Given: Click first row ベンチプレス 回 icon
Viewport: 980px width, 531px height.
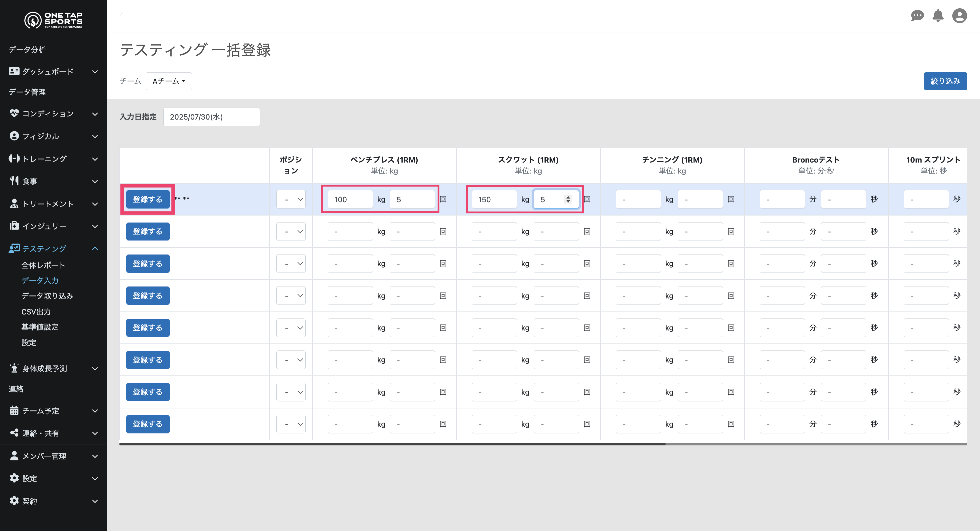Looking at the screenshot, I should [443, 199].
